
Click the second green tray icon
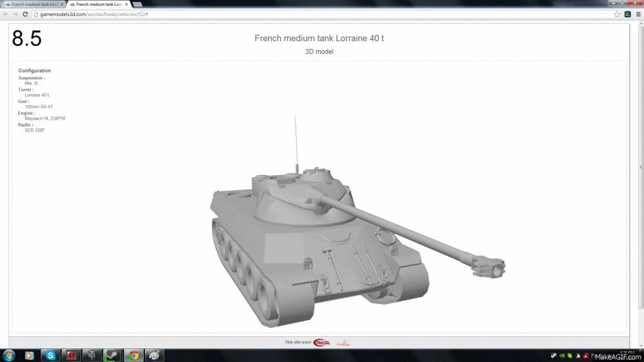click(x=570, y=356)
